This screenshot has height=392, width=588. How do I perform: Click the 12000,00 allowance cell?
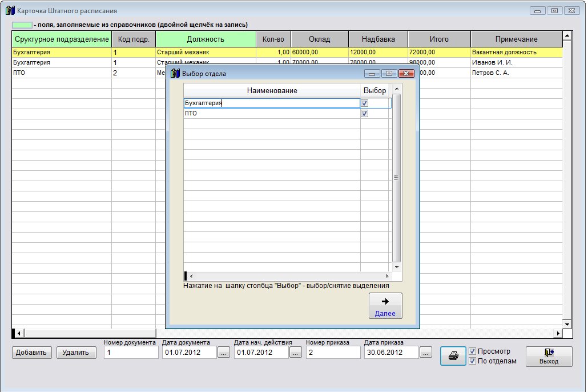coord(378,52)
